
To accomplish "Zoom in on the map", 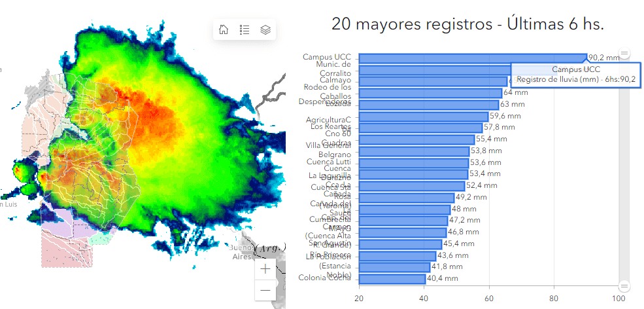I will [x=265, y=269].
